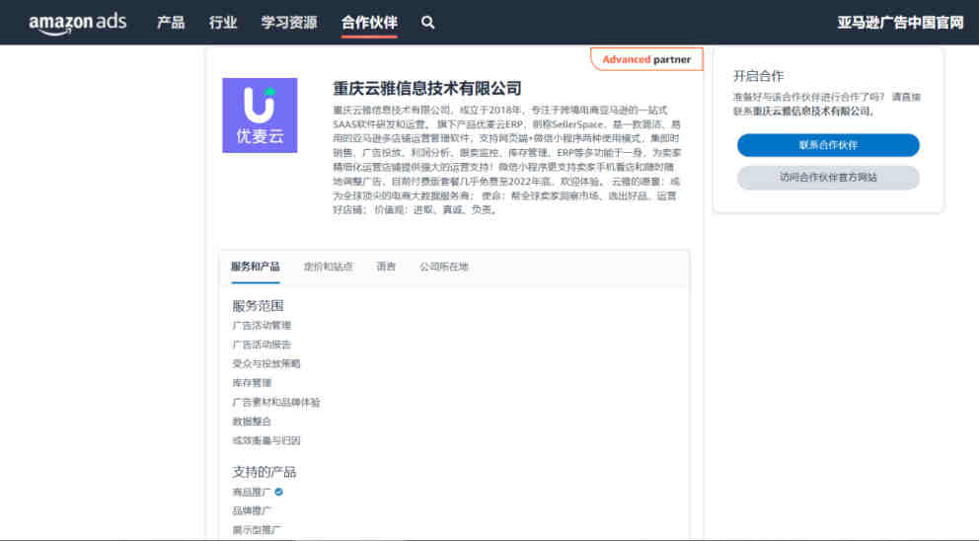The height and width of the screenshot is (541, 980).
Task: Open the search magnifier icon
Action: click(x=427, y=23)
